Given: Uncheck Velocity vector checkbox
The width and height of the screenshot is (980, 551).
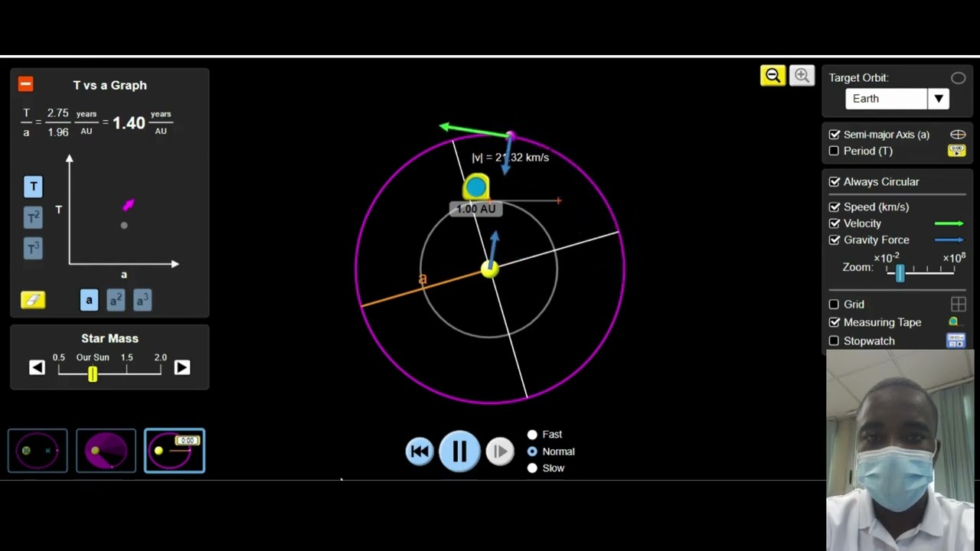Looking at the screenshot, I should (835, 223).
